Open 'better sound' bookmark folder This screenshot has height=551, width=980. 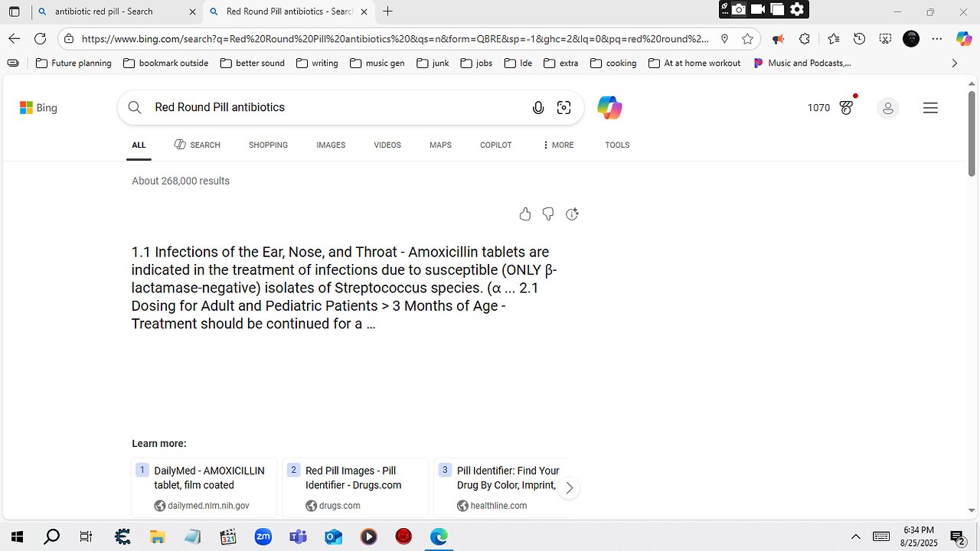click(x=252, y=64)
